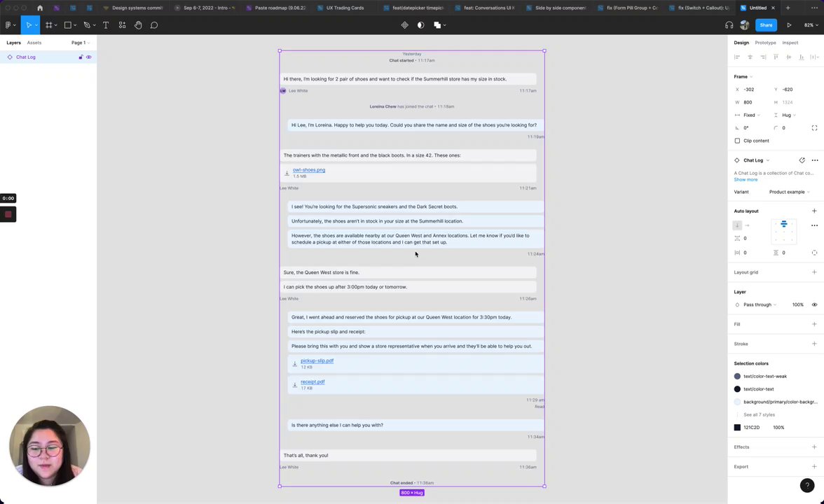824x504 pixels.
Task: Open tidy up distribute dropdown
Action: coord(814,57)
